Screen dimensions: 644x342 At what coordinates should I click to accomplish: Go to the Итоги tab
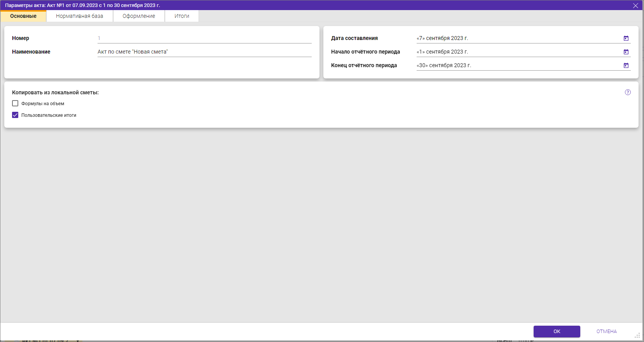[x=182, y=16]
